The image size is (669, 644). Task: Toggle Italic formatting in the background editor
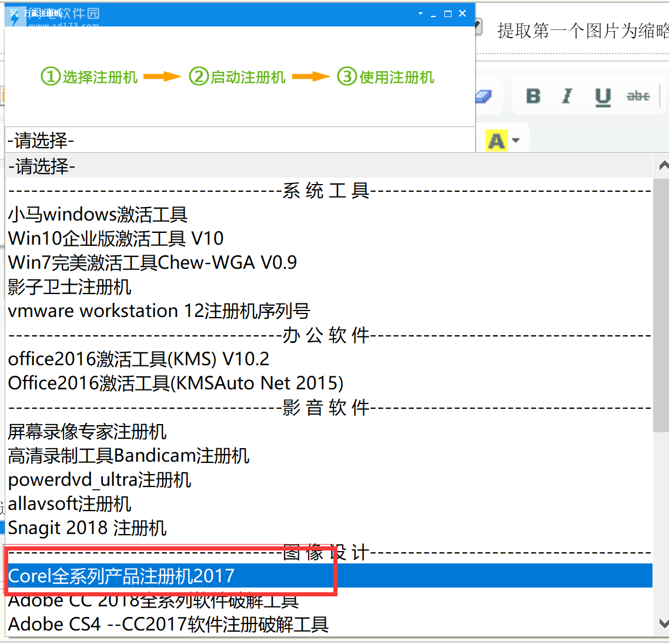coord(567,96)
